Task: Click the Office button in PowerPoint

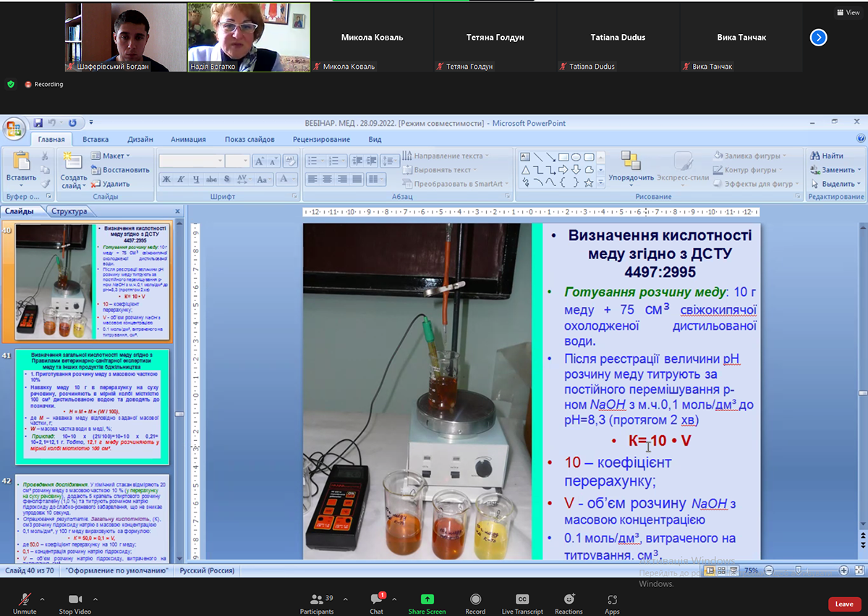Action: tap(14, 129)
